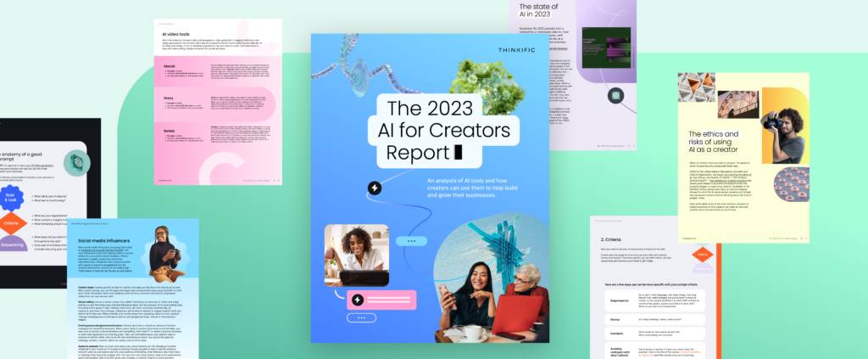Click the orange Criteria diamond on the prompt anatomy page
This screenshot has width=868, height=359.
pos(11,222)
